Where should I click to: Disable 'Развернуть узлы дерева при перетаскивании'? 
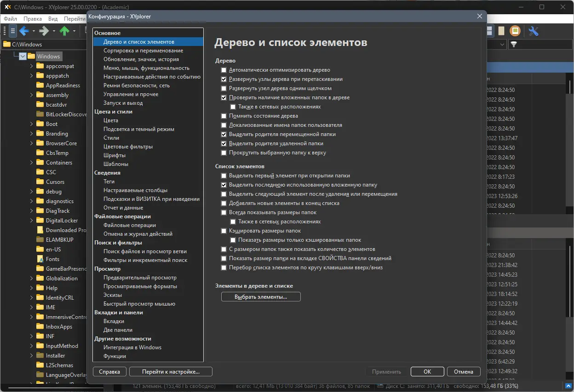224,79
